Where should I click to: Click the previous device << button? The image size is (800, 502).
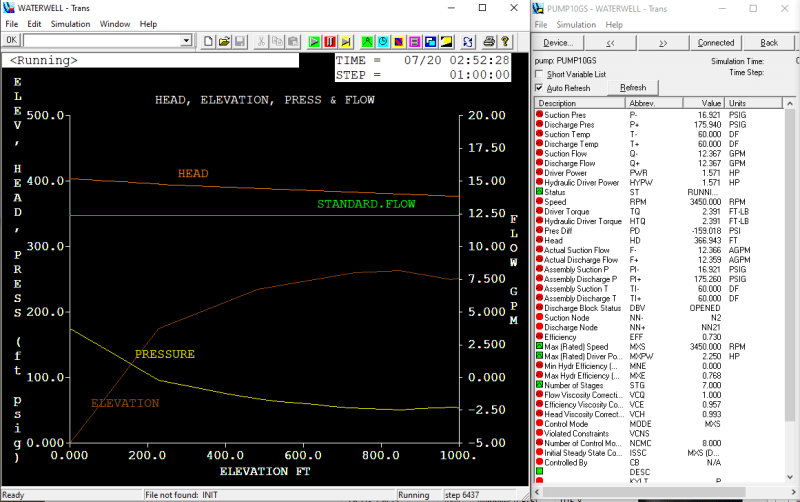click(611, 43)
